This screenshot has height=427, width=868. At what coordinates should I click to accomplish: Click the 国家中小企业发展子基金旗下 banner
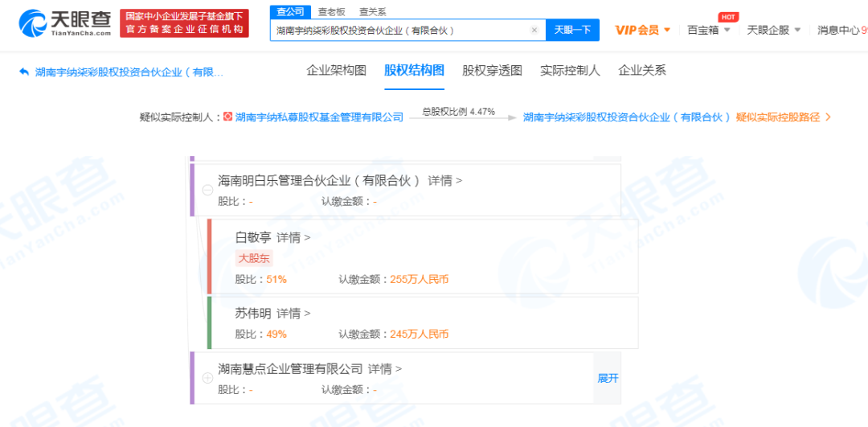point(184,23)
